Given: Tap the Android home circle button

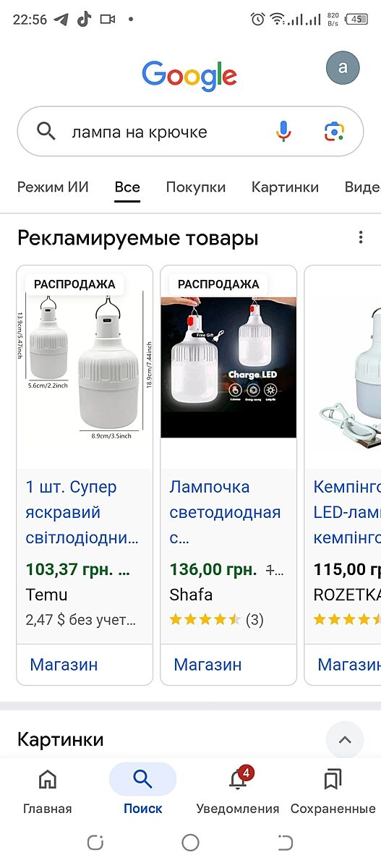Looking at the screenshot, I should pyautogui.click(x=190, y=843).
